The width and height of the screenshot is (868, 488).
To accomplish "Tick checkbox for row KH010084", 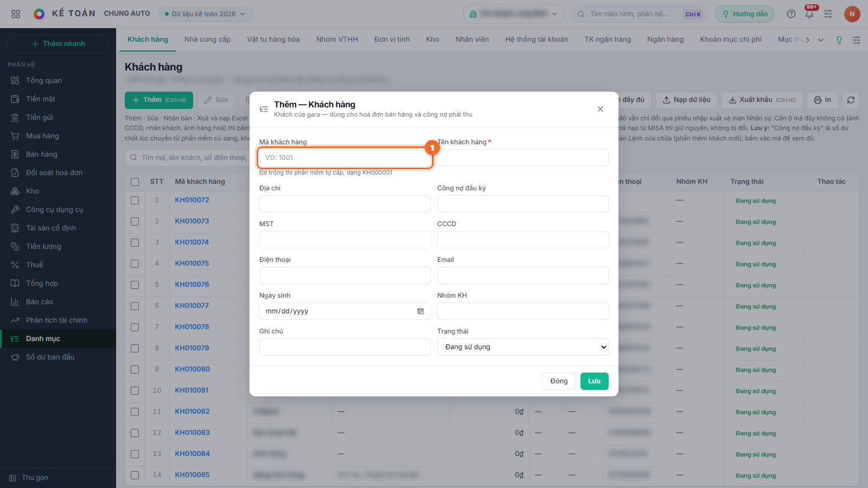I will click(135, 454).
